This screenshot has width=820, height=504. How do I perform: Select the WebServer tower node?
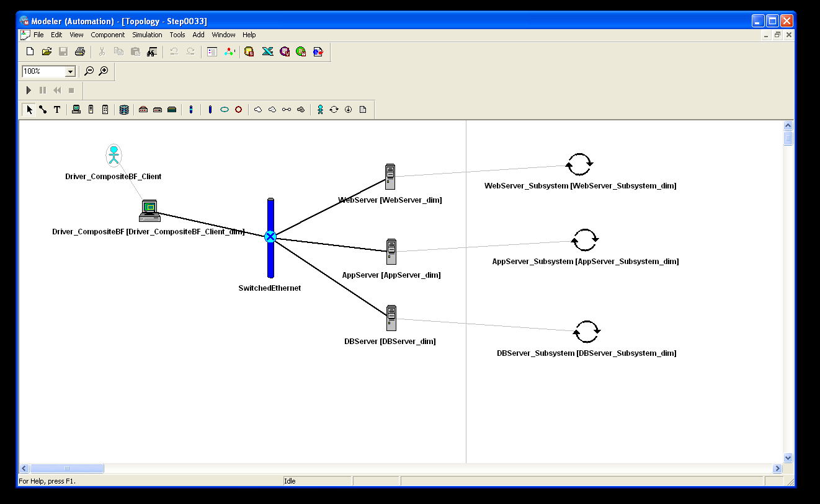pos(390,176)
